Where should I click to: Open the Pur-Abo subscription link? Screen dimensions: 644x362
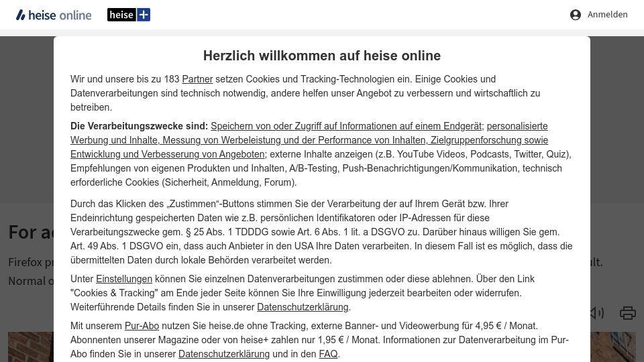tap(142, 326)
